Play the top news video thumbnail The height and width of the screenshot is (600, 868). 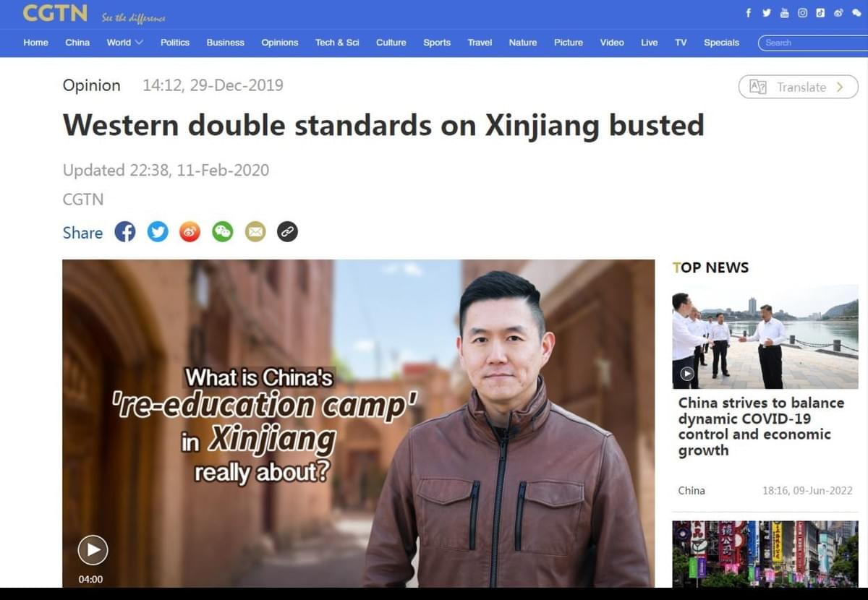[687, 374]
